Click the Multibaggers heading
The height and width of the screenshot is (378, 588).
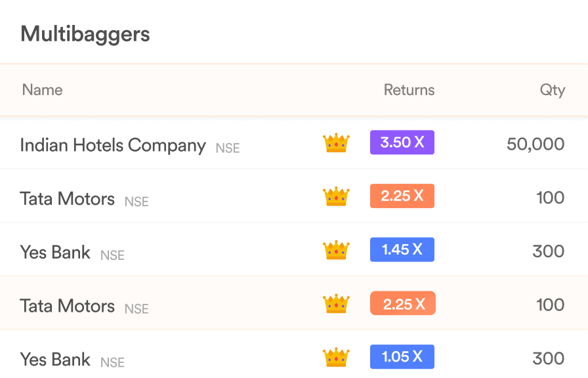(x=85, y=35)
